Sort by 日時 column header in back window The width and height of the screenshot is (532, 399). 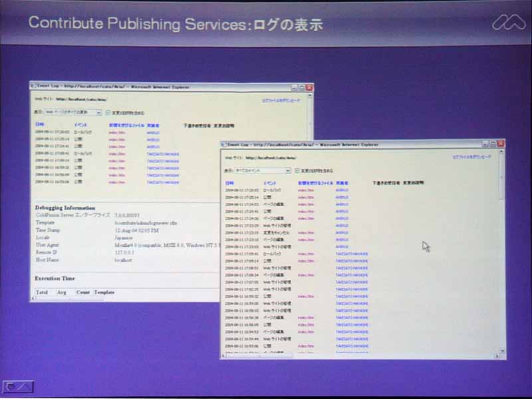pyautogui.click(x=39, y=125)
